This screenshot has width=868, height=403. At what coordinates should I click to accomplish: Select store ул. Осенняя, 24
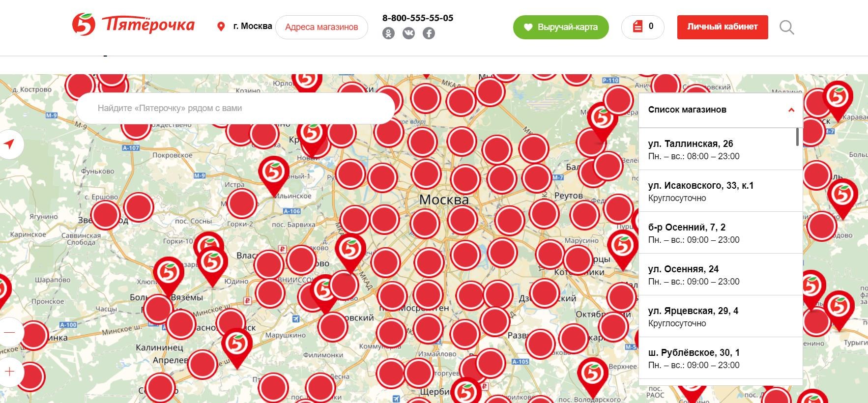721,275
